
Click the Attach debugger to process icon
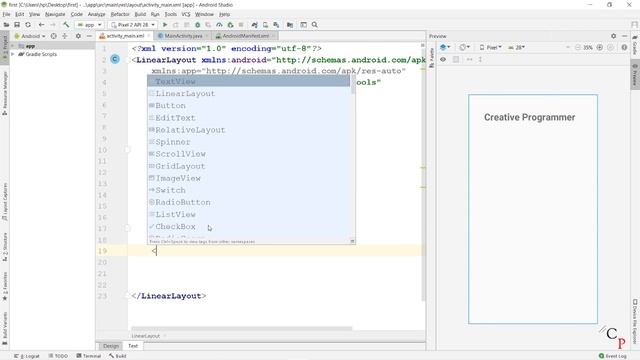[x=230, y=25]
